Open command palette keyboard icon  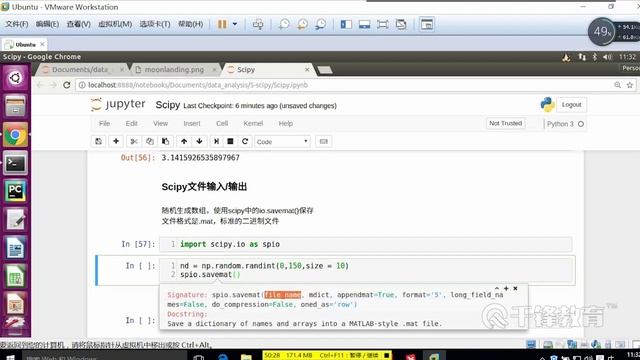pyautogui.click(x=323, y=141)
